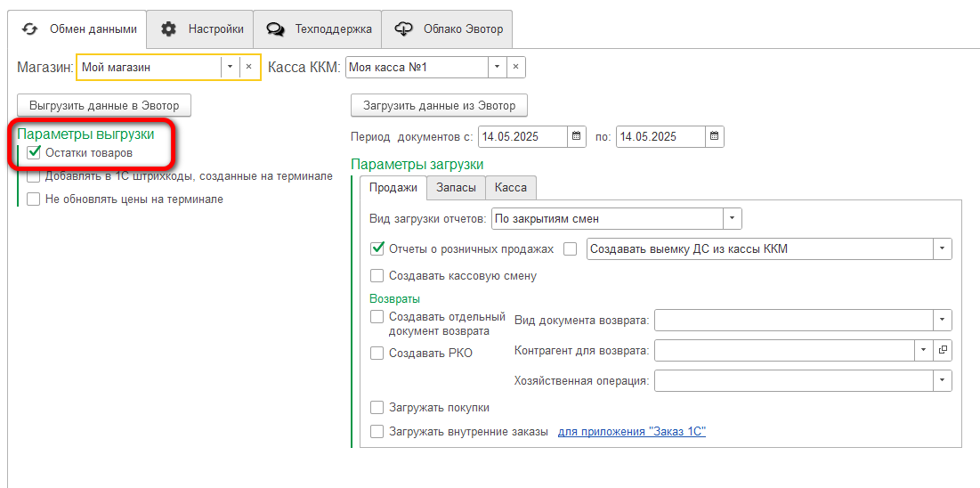Check the Создавать РКО checkbox
The width and height of the screenshot is (980, 488).
(377, 353)
